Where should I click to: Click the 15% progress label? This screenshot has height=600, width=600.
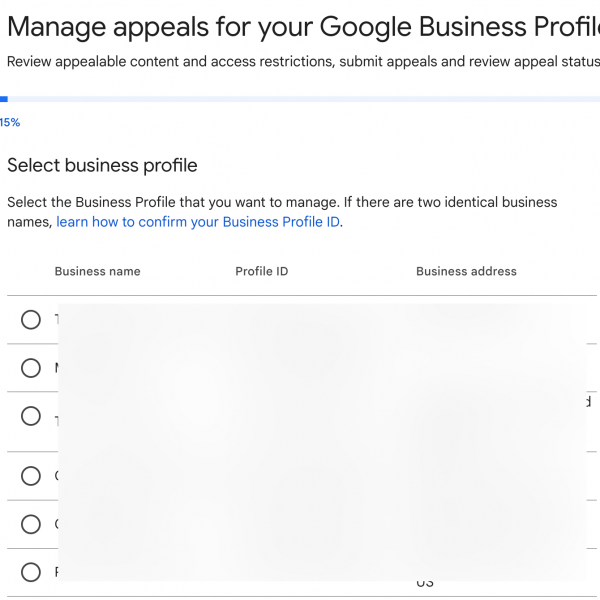(x=10, y=122)
